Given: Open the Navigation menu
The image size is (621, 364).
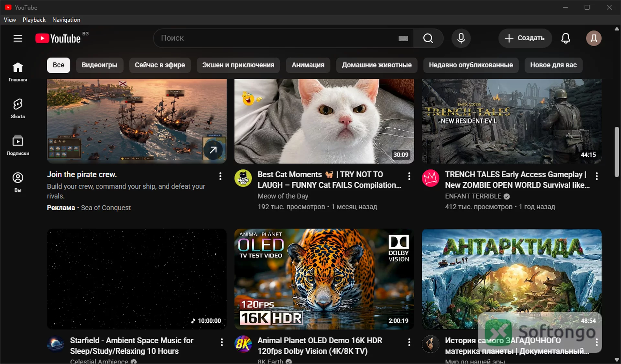Looking at the screenshot, I should (x=66, y=20).
